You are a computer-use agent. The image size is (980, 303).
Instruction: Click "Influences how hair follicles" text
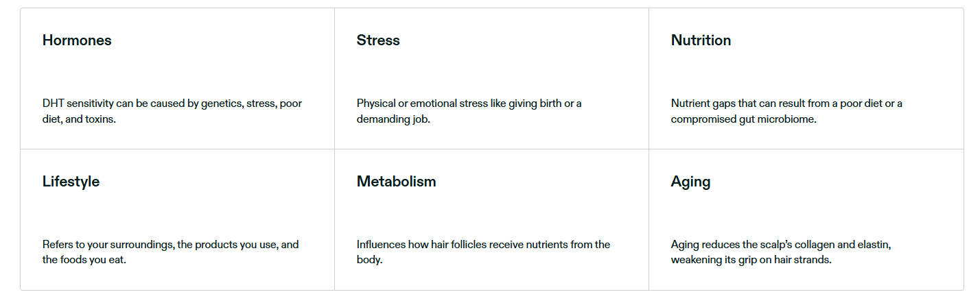pyautogui.click(x=428, y=245)
